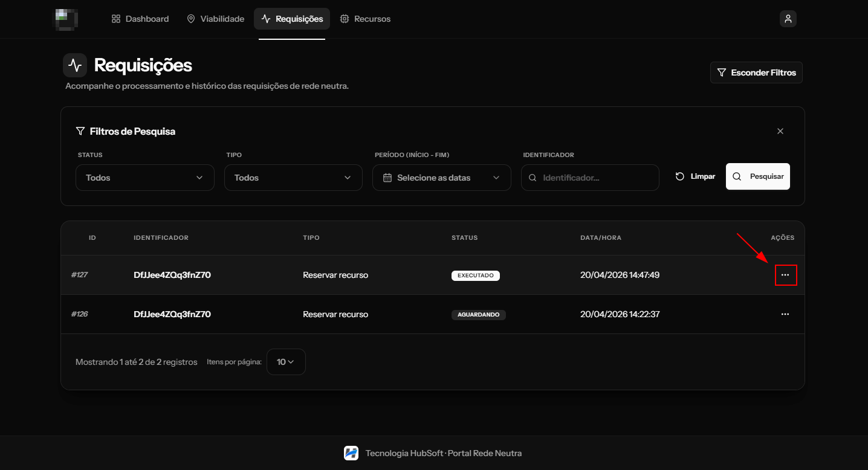
Task: Open the Período date range picker
Action: point(442,178)
